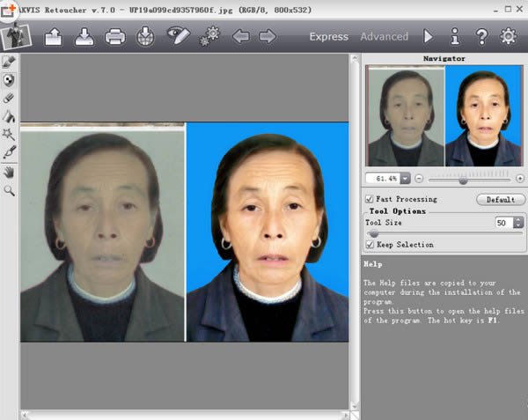
Task: Disable the Fast Processing checkbox
Action: tap(370, 200)
